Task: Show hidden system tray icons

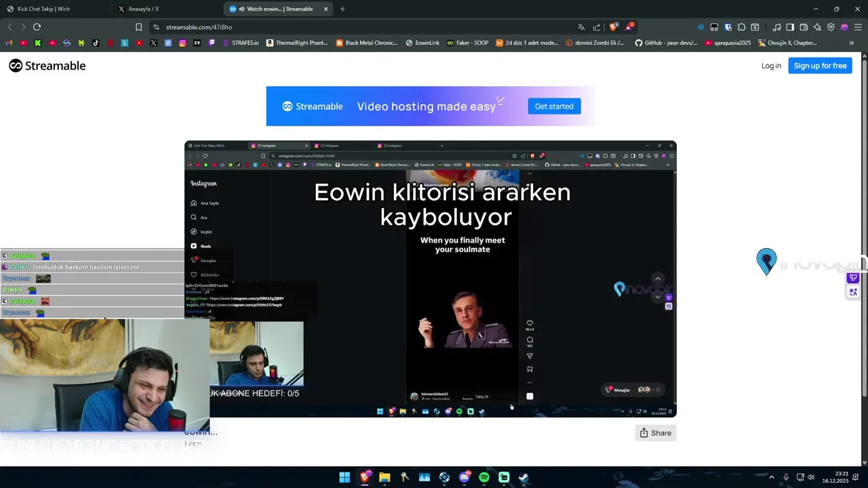Action: click(772, 477)
